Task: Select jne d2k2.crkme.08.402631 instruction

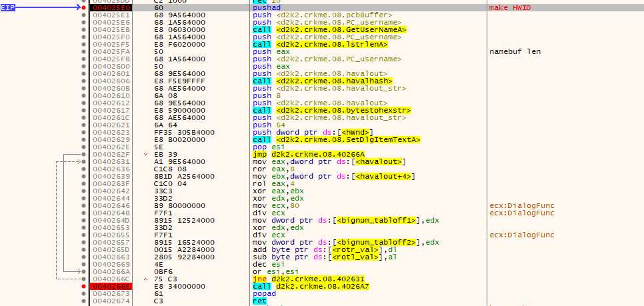Action: [309, 279]
